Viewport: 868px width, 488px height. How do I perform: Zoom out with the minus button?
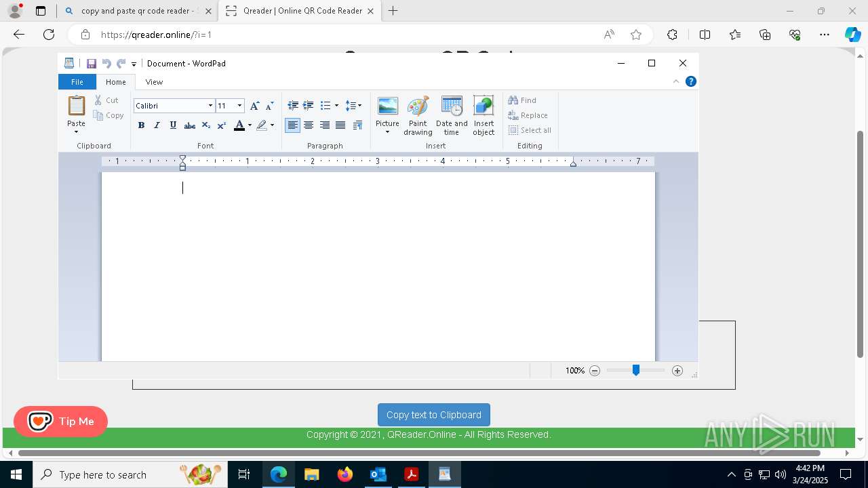[595, 371]
